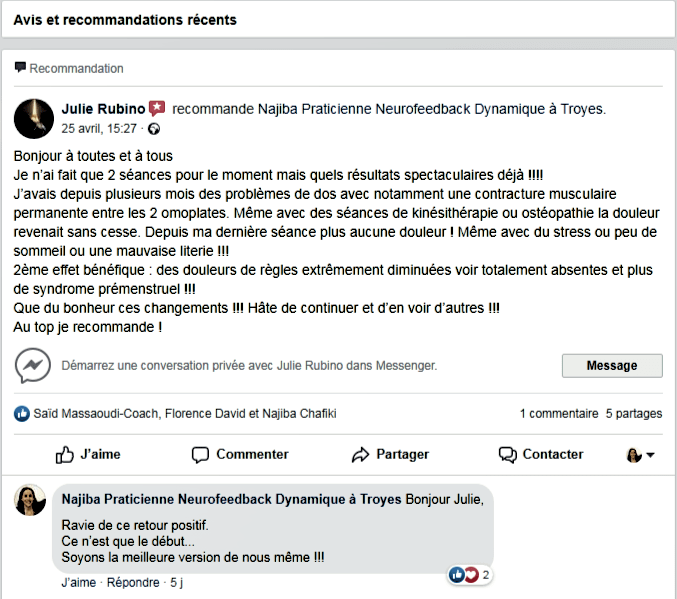View the 5 partages link
The height and width of the screenshot is (599, 677).
coord(634,413)
